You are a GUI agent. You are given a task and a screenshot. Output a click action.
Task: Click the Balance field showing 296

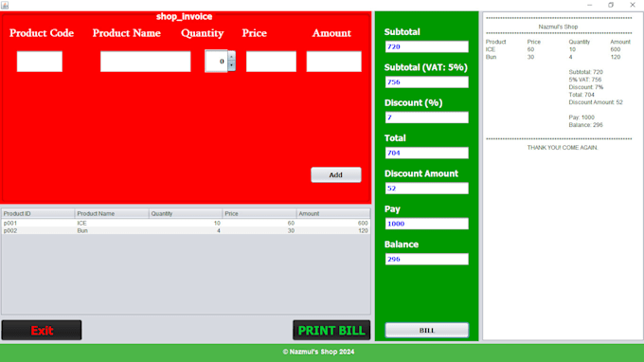pyautogui.click(x=427, y=259)
